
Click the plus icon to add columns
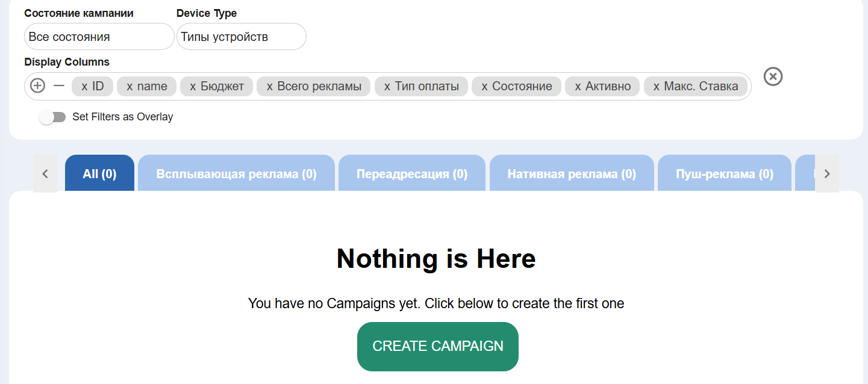point(37,86)
